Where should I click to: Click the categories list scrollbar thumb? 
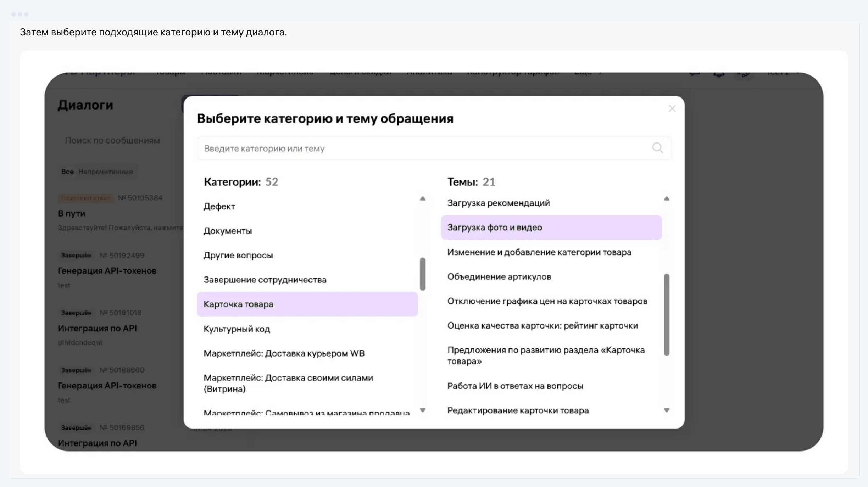pyautogui.click(x=422, y=274)
